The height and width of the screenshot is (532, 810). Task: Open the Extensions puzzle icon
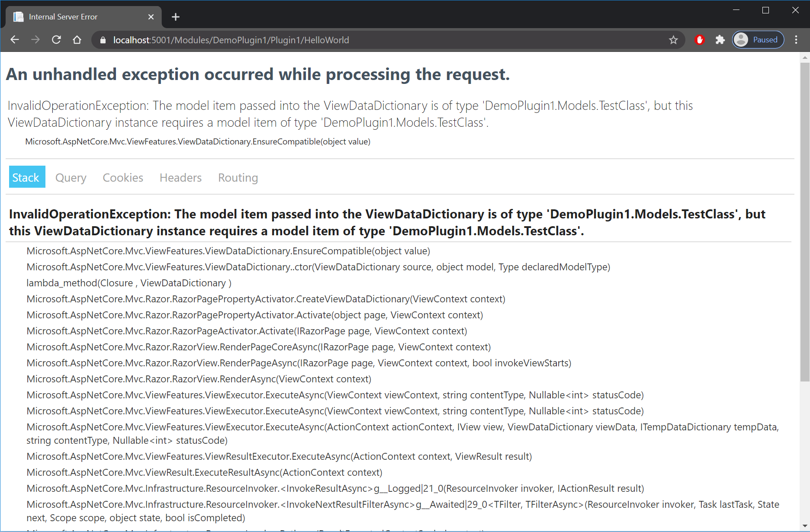720,40
